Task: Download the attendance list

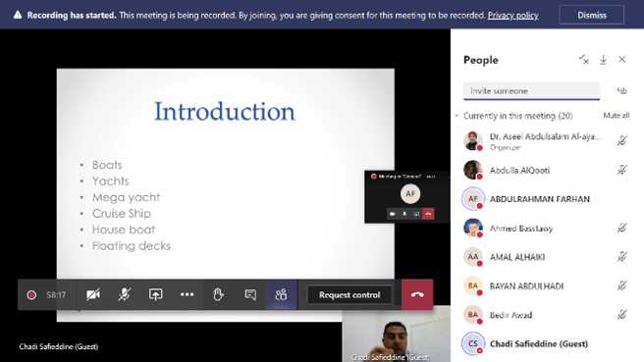Action: coord(603,60)
